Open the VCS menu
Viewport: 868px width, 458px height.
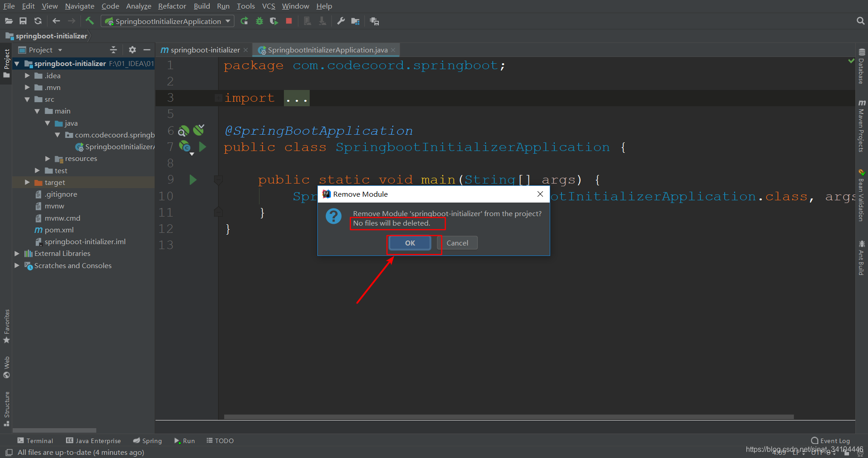(269, 6)
